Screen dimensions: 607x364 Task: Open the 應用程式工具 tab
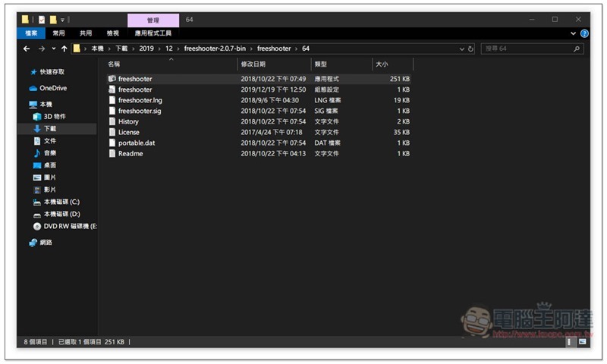coord(153,33)
